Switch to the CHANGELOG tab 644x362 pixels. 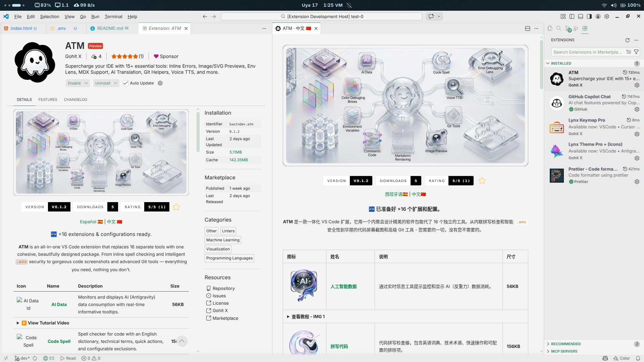(x=75, y=100)
